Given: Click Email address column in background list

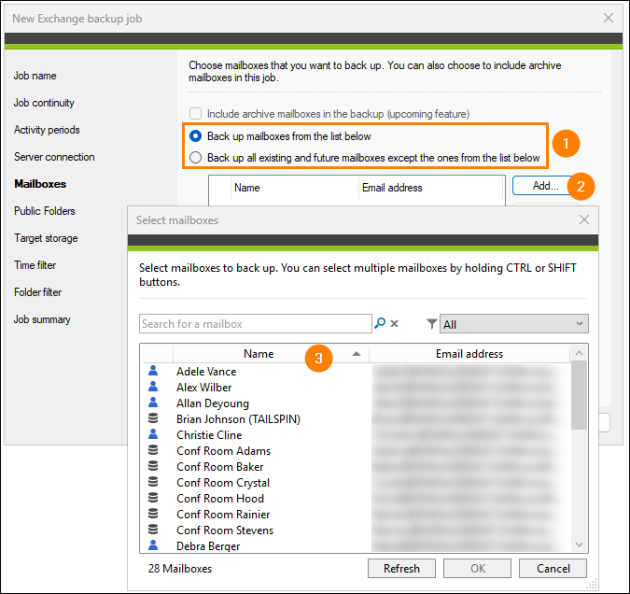Looking at the screenshot, I should pos(430,188).
